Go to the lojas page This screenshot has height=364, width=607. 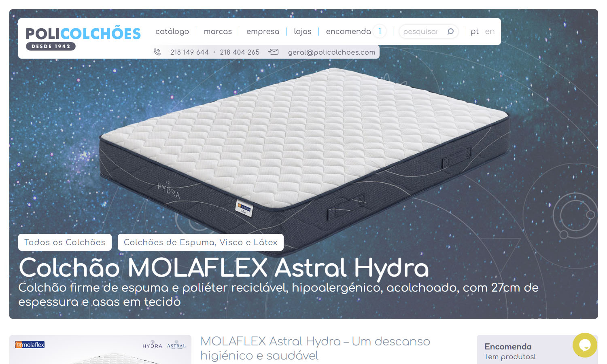click(302, 32)
